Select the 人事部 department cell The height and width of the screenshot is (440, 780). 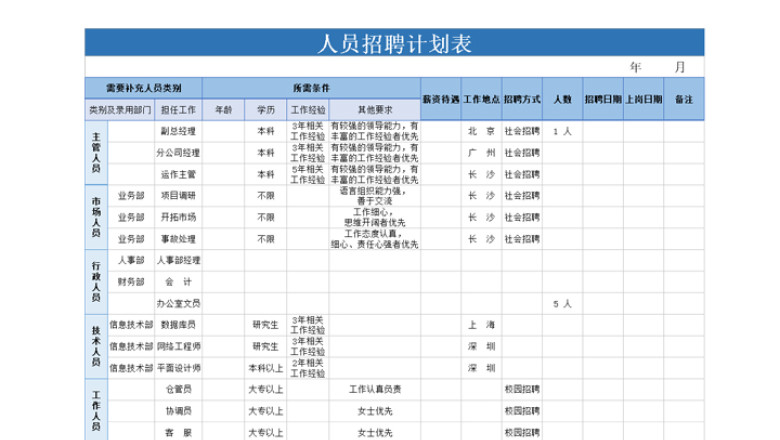pos(131,261)
